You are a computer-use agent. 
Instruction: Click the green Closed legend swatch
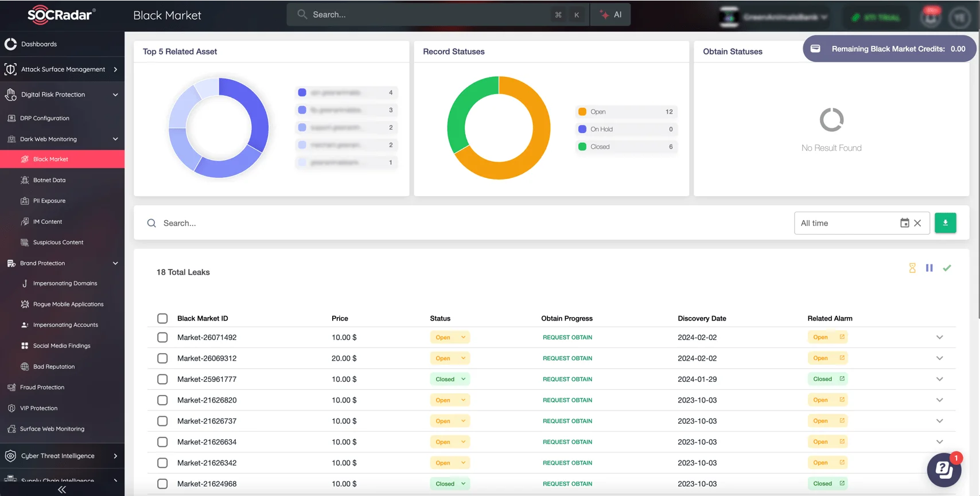582,147
